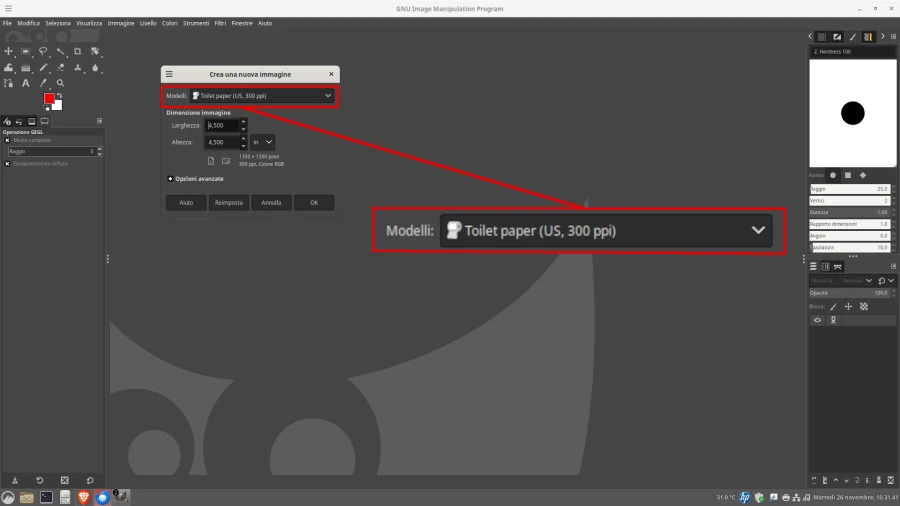This screenshot has width=900, height=506.
Task: Open the Modifica menu
Action: [x=28, y=24]
